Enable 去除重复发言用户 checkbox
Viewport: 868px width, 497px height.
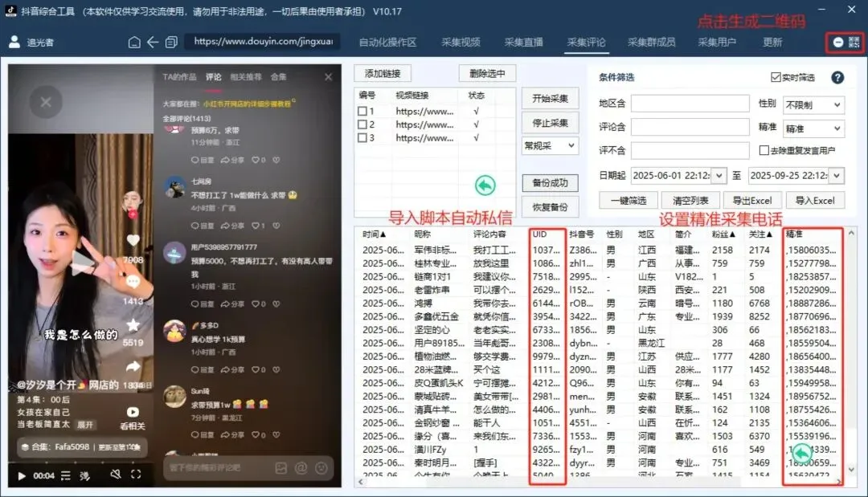point(764,150)
